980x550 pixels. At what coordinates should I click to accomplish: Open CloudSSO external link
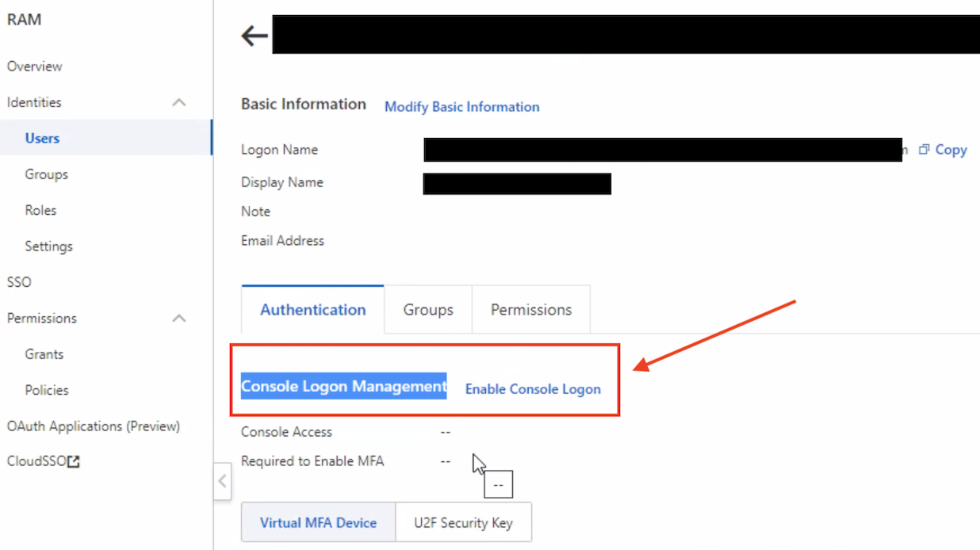click(44, 461)
